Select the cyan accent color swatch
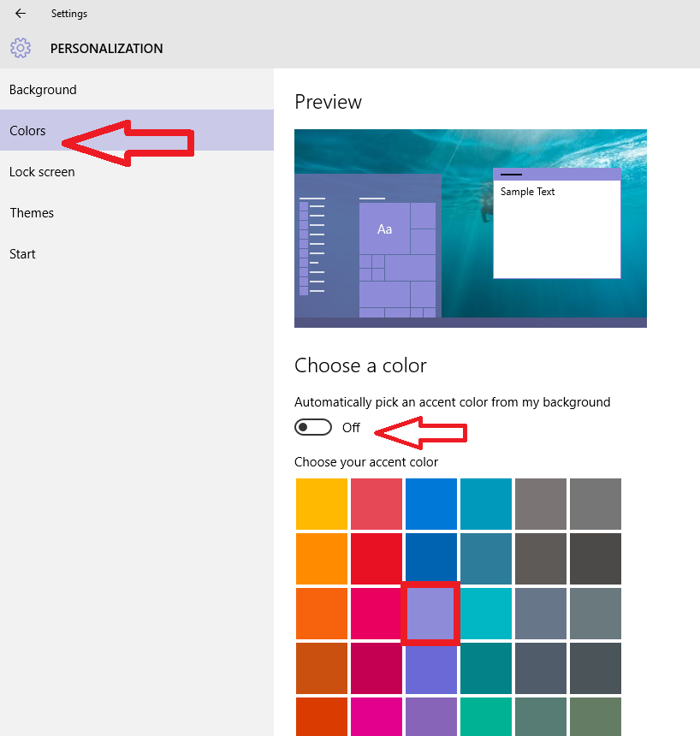 (x=485, y=614)
